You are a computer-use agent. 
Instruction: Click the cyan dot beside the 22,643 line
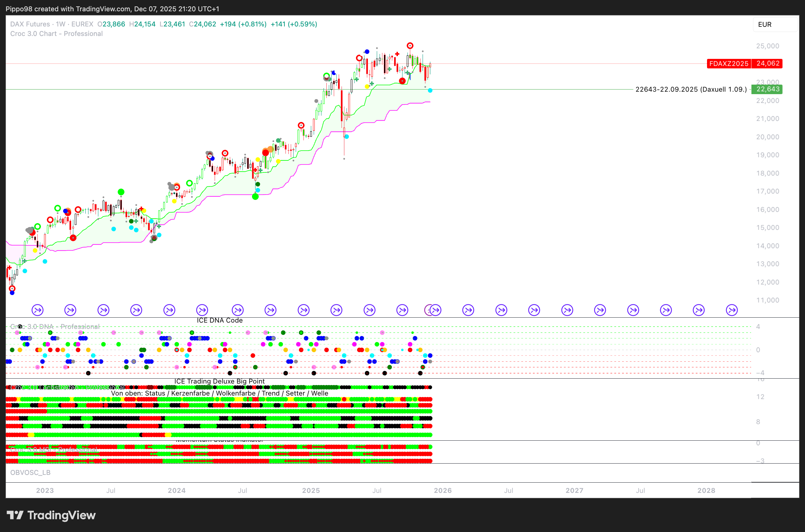(430, 91)
